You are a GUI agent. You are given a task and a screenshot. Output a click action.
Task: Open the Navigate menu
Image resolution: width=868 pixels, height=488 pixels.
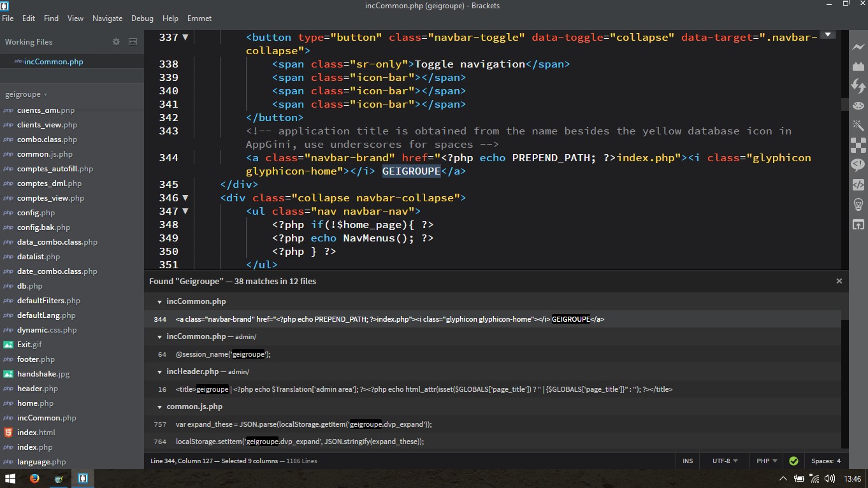(x=107, y=18)
